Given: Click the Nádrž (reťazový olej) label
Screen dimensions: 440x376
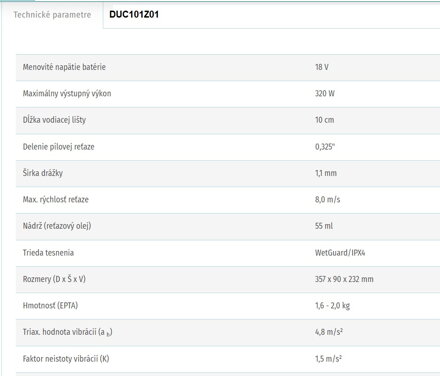Looking at the screenshot, I should point(57,226).
